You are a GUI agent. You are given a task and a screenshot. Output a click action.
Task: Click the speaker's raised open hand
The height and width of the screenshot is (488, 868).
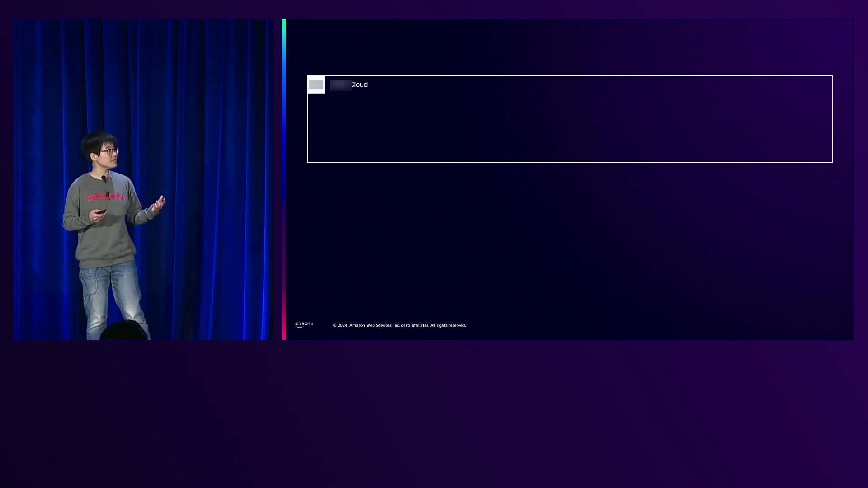point(159,202)
